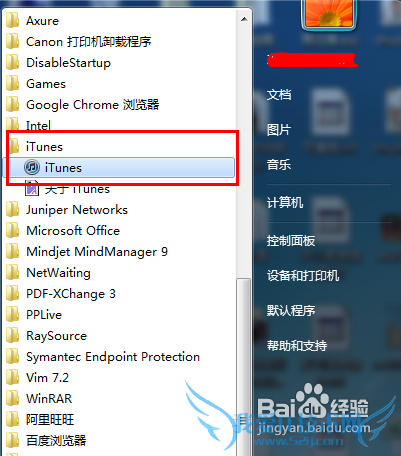Click the Games folder icon

(13, 84)
